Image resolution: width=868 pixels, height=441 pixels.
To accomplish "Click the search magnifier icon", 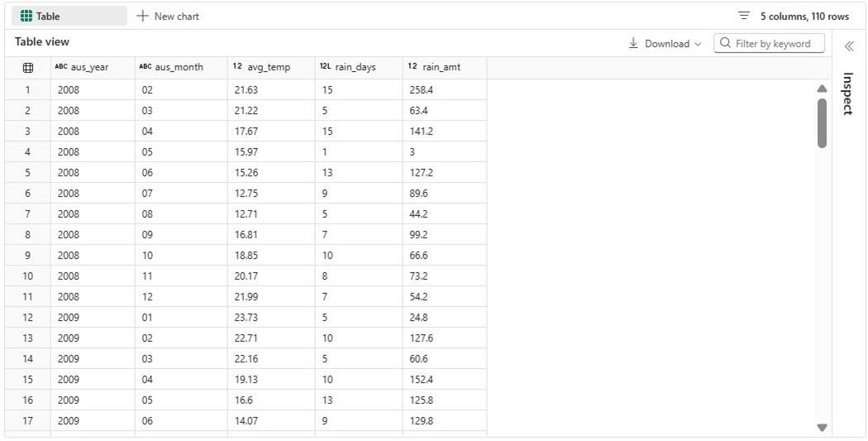I will (725, 44).
